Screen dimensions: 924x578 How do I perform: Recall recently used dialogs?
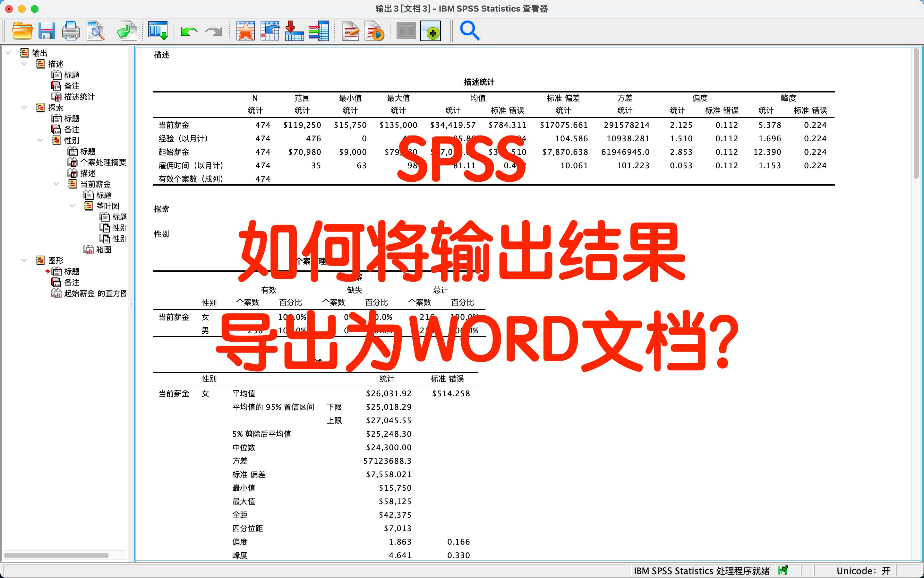click(x=158, y=31)
